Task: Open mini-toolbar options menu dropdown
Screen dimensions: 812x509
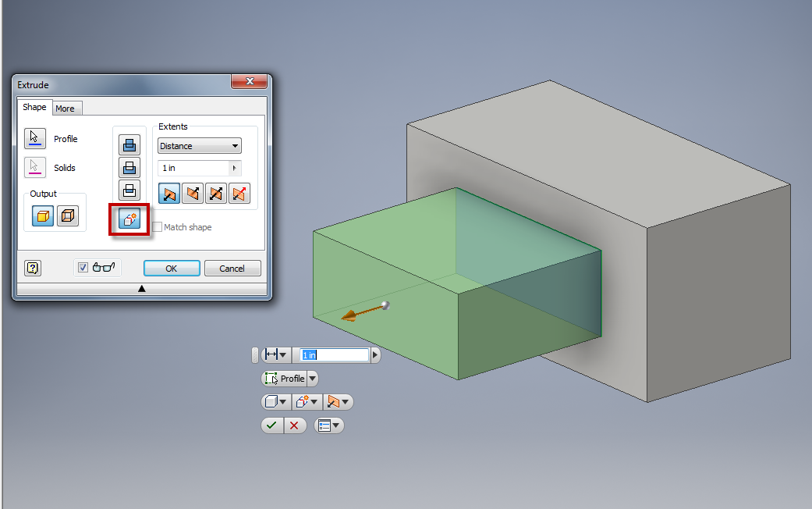Action: [x=329, y=425]
